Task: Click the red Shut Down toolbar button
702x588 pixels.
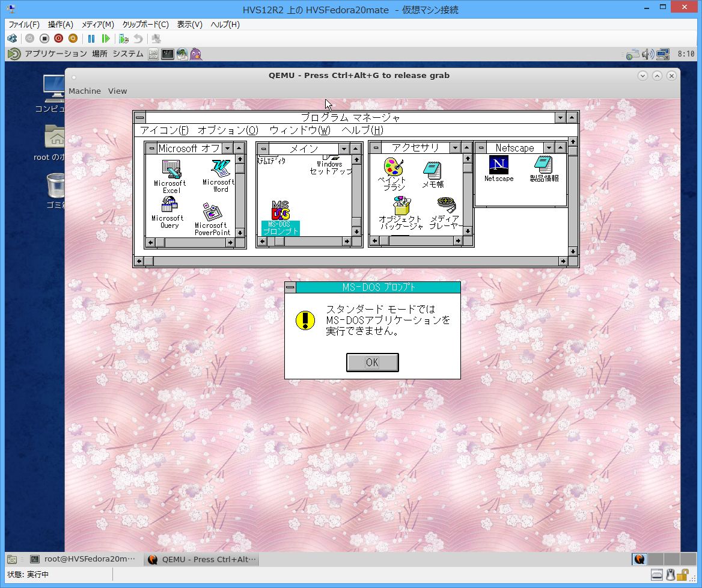Action: click(x=59, y=38)
